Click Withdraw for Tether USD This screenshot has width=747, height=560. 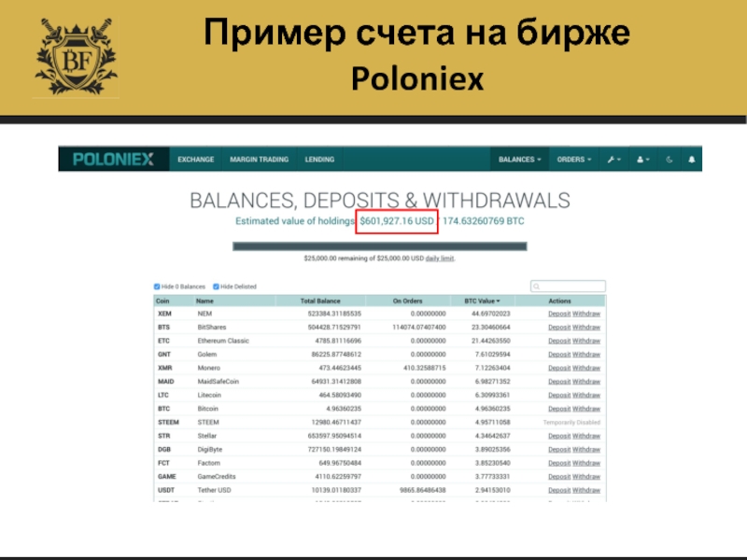coord(586,490)
